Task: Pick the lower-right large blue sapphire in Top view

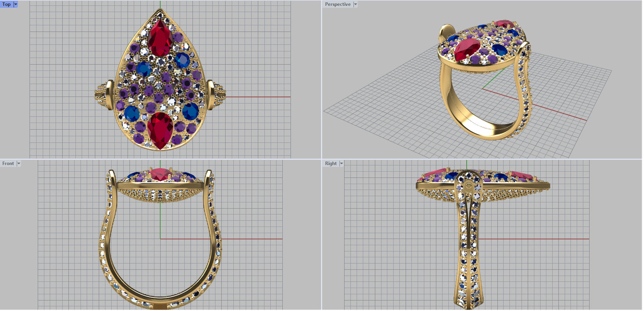Action: [x=190, y=112]
